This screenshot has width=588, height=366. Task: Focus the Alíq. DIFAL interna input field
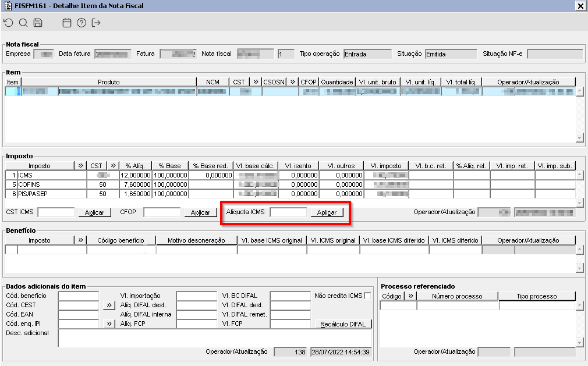tap(197, 314)
